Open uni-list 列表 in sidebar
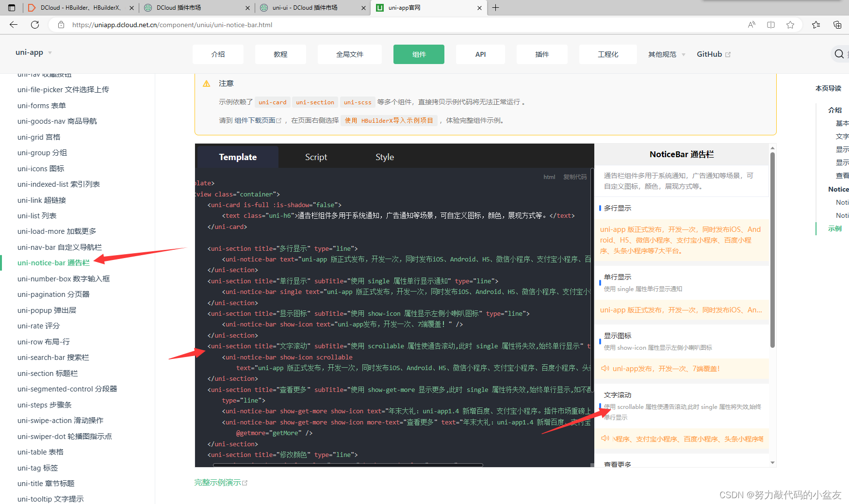Image resolution: width=849 pixels, height=504 pixels. [37, 216]
